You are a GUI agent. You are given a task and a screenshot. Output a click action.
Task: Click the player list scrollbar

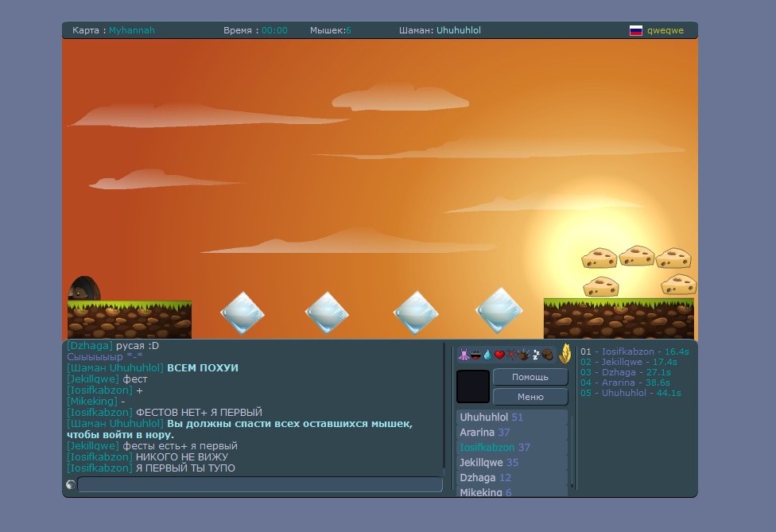(572, 452)
